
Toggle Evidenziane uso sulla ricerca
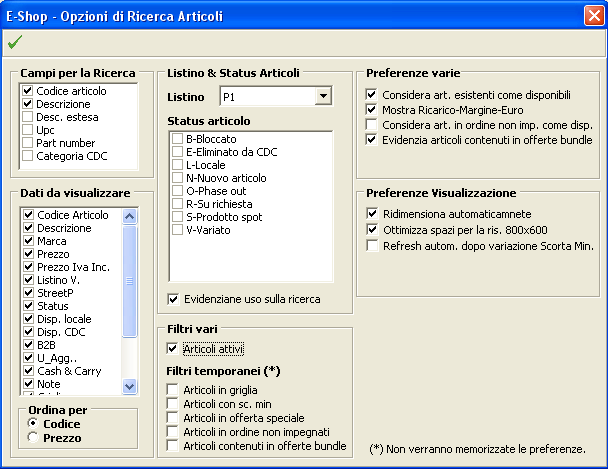(x=173, y=299)
